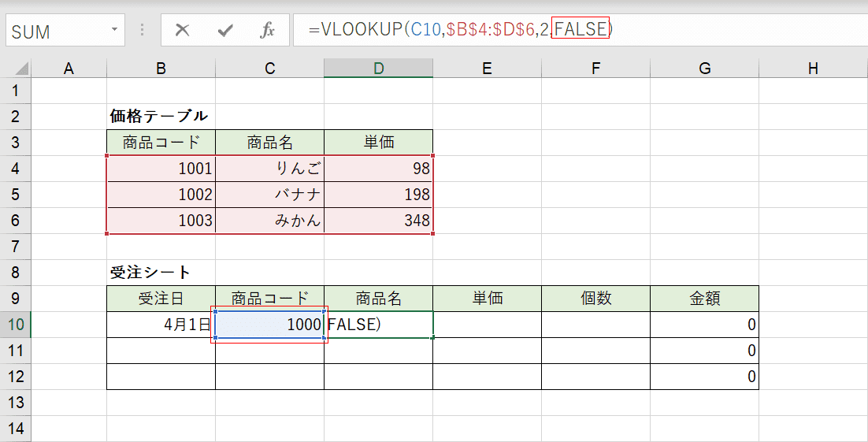Select row 9 header
868x442 pixels.
click(16, 299)
